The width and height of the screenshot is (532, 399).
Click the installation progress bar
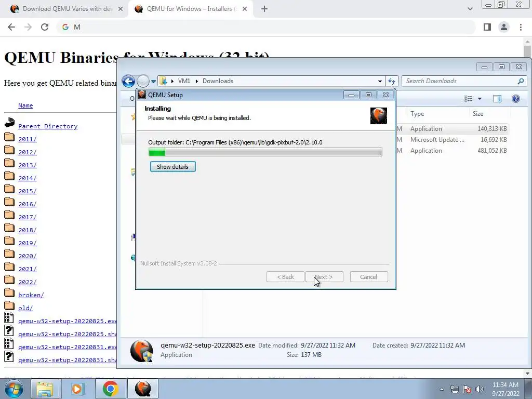point(265,152)
